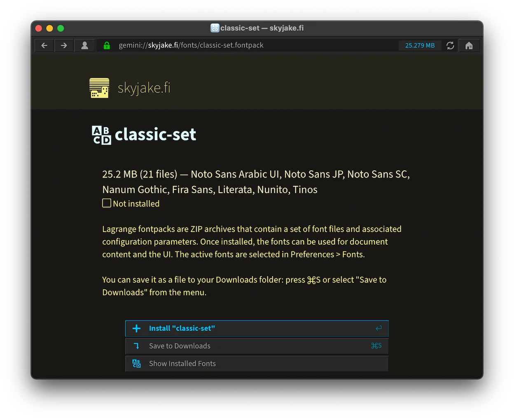Viewport: 514px width, 420px height.
Task: Click the ⌘S shortcut label on Save row
Action: point(376,346)
